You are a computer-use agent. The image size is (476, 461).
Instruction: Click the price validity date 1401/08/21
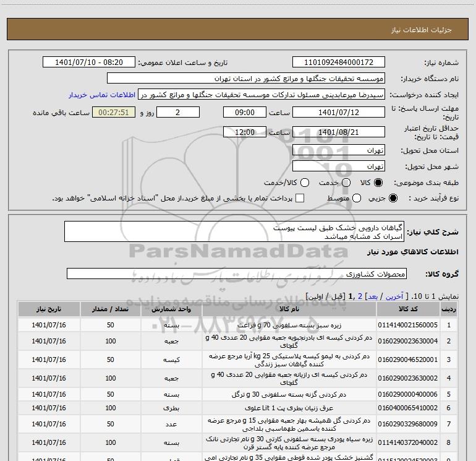tap(339, 132)
